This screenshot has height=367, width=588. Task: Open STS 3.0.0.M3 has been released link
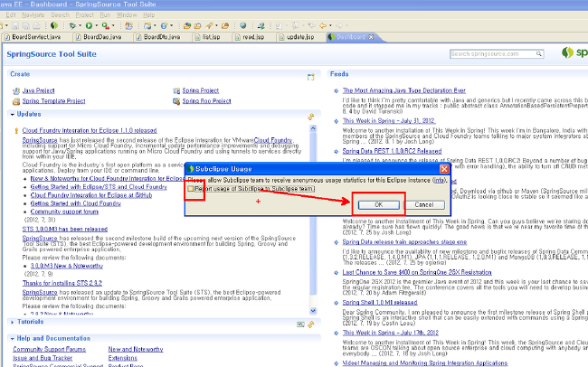(65, 229)
